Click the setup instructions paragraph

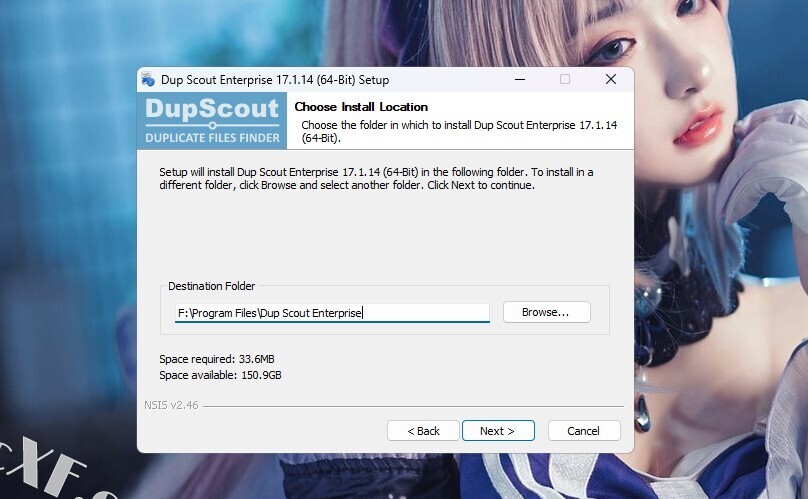pos(376,178)
